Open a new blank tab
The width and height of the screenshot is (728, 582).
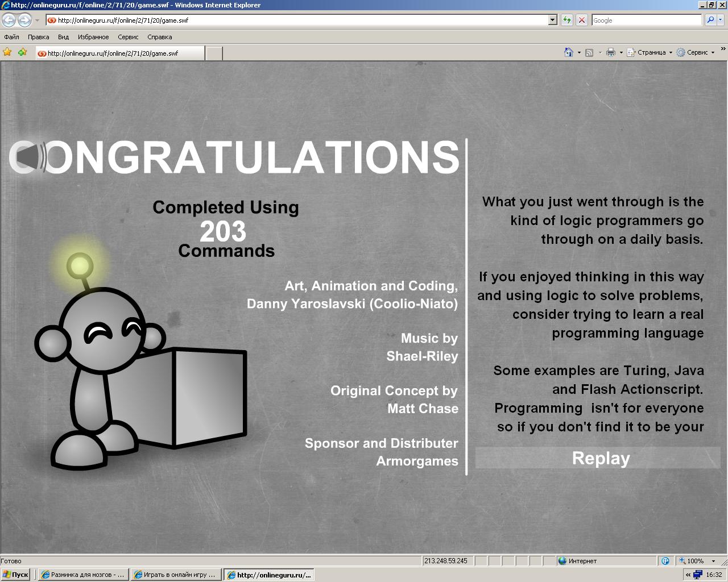click(x=214, y=53)
